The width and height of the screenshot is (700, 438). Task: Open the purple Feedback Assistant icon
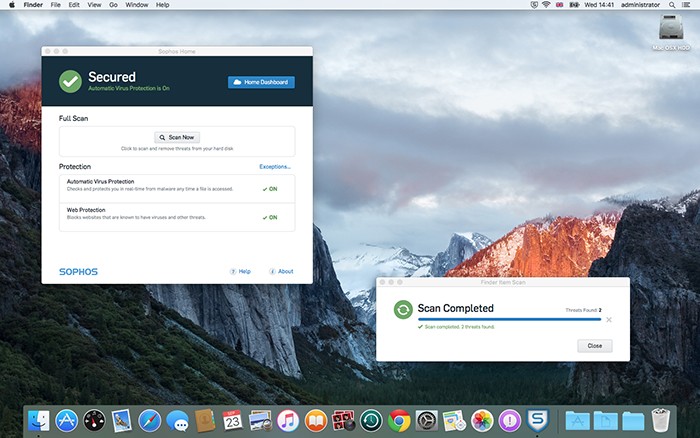tap(510, 421)
